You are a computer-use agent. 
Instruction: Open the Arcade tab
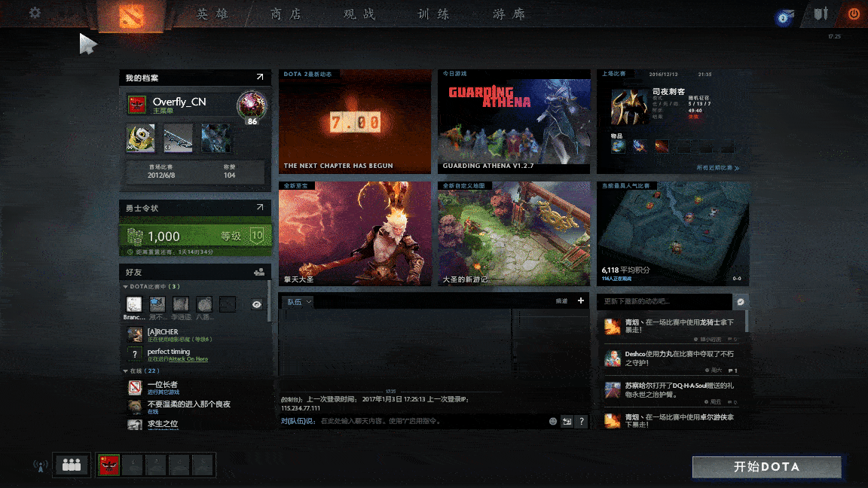point(509,14)
